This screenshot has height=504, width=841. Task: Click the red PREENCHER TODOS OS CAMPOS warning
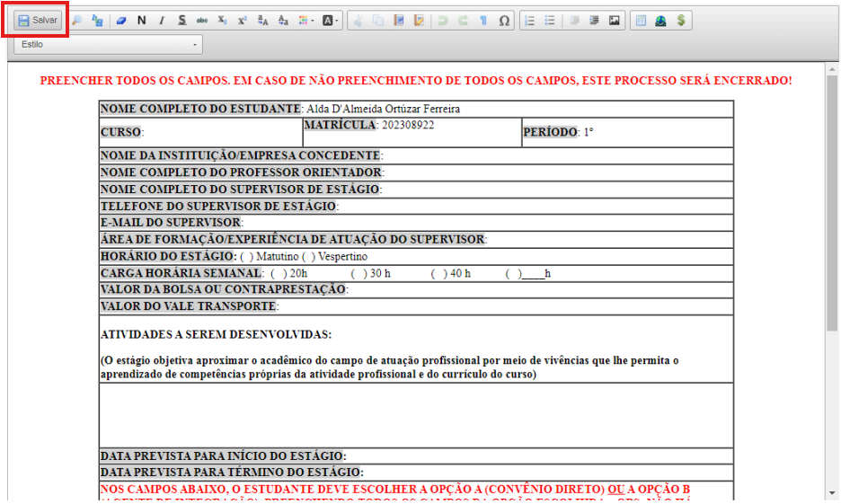(x=416, y=81)
